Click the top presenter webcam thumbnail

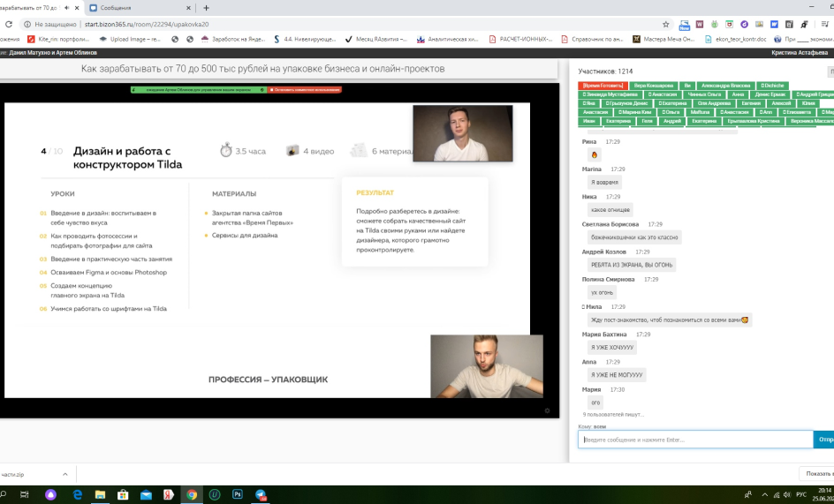point(462,132)
